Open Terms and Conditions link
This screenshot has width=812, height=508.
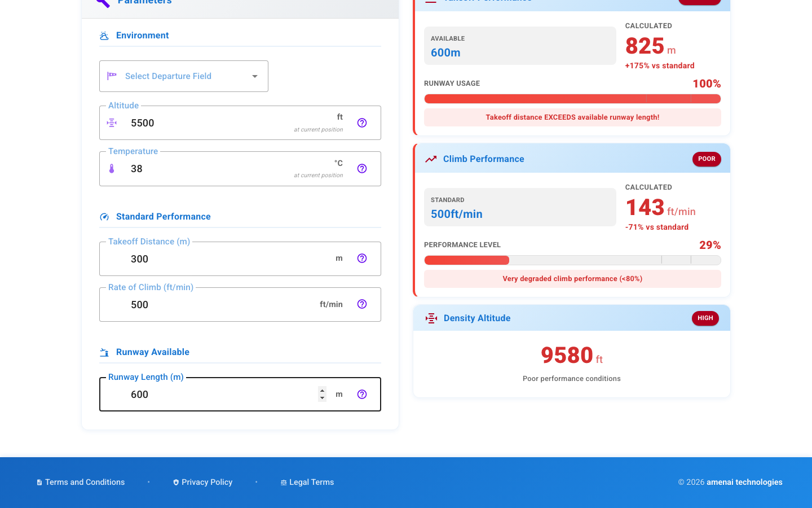coord(85,482)
